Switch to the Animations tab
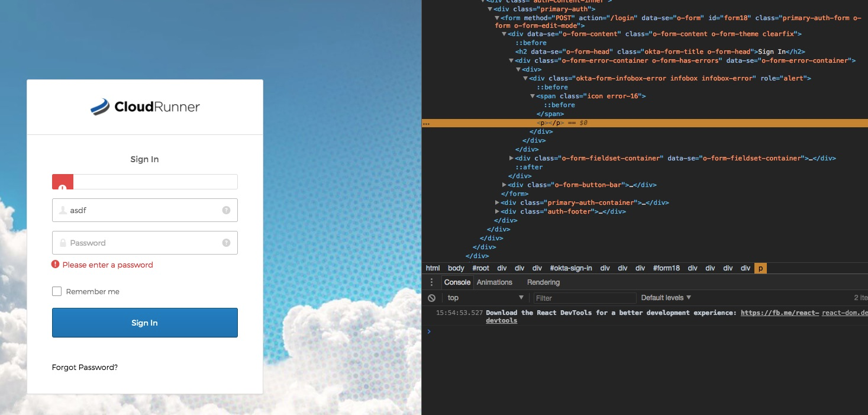Image resolution: width=868 pixels, height=415 pixels. 495,282
